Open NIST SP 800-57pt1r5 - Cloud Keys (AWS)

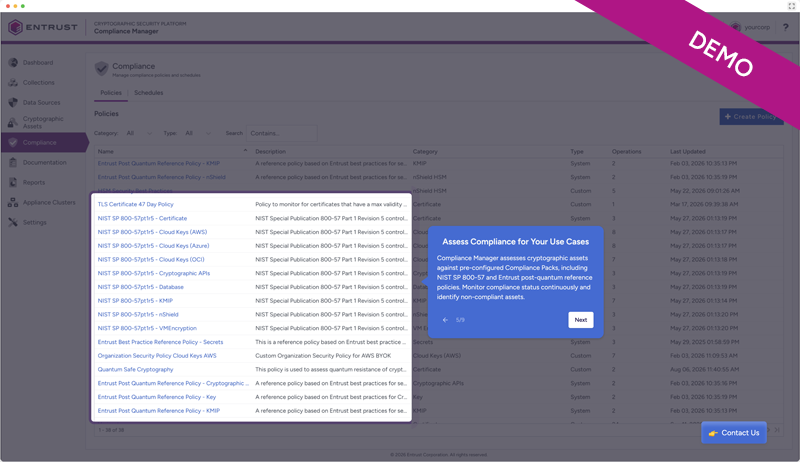click(x=153, y=232)
